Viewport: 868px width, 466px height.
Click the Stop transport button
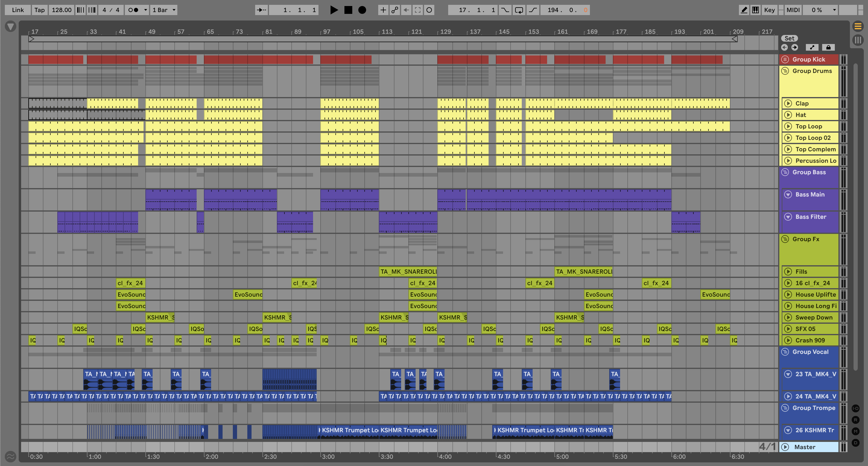[x=348, y=10]
